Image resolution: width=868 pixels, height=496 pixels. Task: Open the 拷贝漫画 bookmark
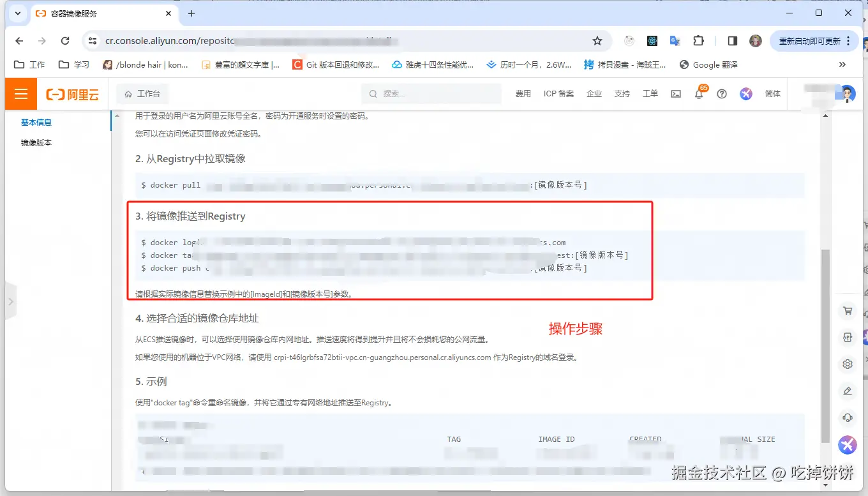pos(625,64)
